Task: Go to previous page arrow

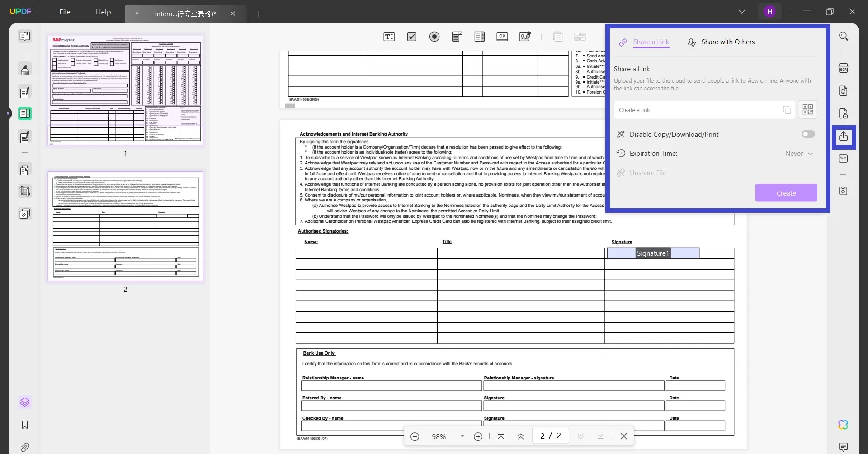Action: (x=521, y=436)
